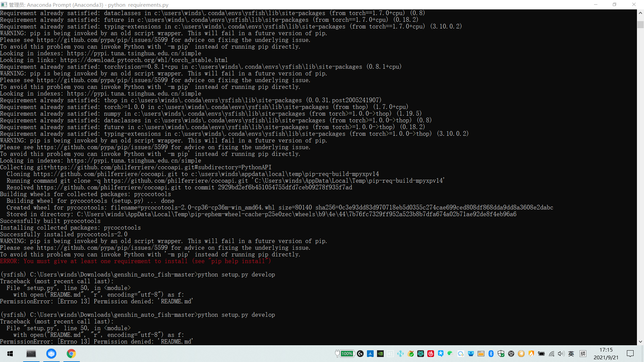This screenshot has width=644, height=362.
Task: Click the tray icon showing number 41
Action: (x=390, y=354)
